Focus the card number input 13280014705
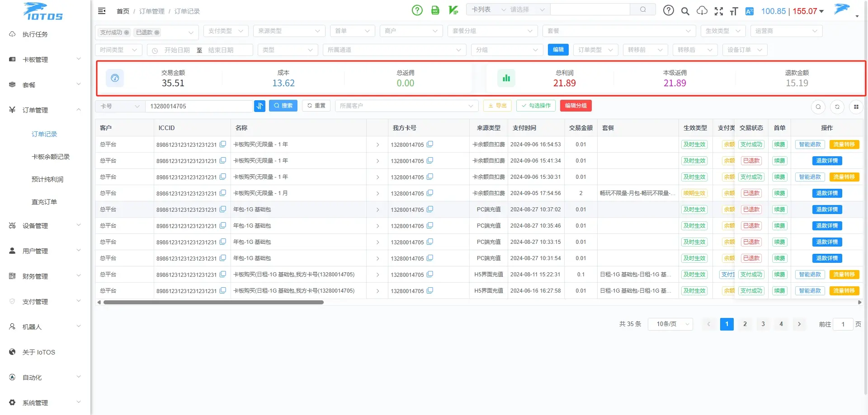The height and width of the screenshot is (415, 868). click(199, 106)
